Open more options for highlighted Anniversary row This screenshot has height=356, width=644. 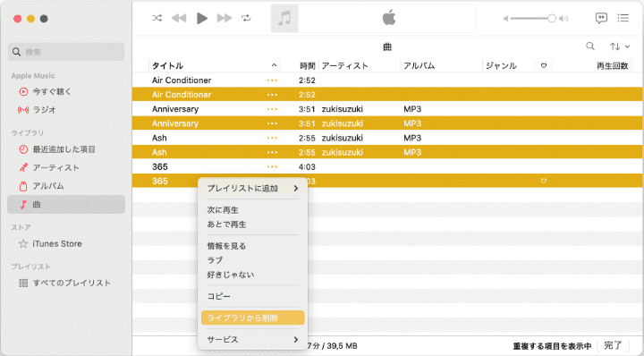pyautogui.click(x=272, y=123)
